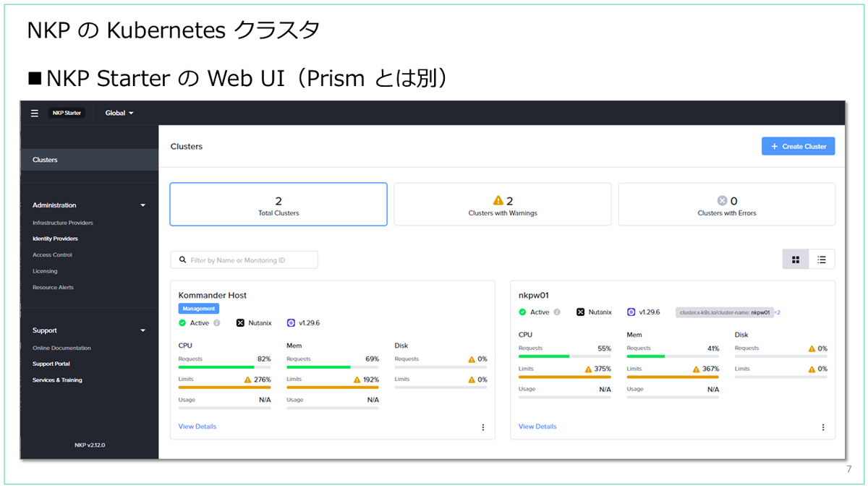
Task: Click the Kubernetes version icon showing v1.29.6
Action: pos(292,322)
